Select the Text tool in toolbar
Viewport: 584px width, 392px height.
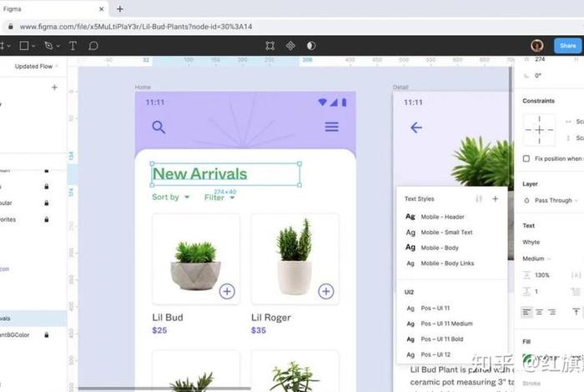tap(73, 46)
